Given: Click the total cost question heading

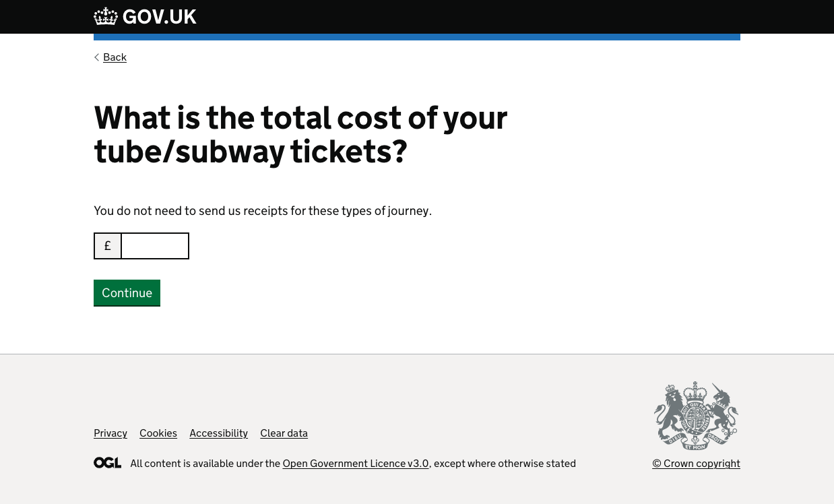Looking at the screenshot, I should pyautogui.click(x=300, y=135).
